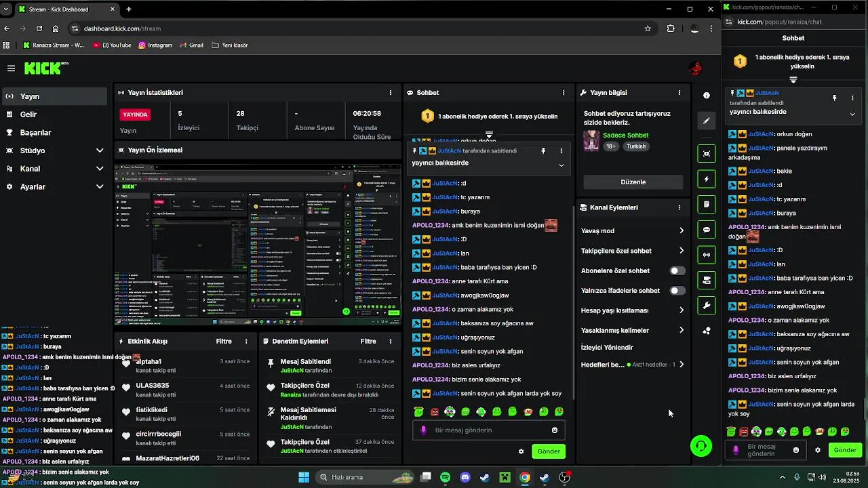This screenshot has height=488, width=868.
Task: Toggle Yalnızca ifadelerle sohbet switch
Action: tap(677, 291)
